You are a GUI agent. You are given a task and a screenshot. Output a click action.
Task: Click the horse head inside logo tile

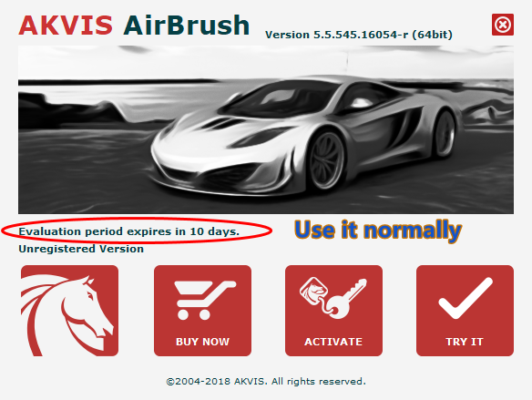click(x=87, y=307)
